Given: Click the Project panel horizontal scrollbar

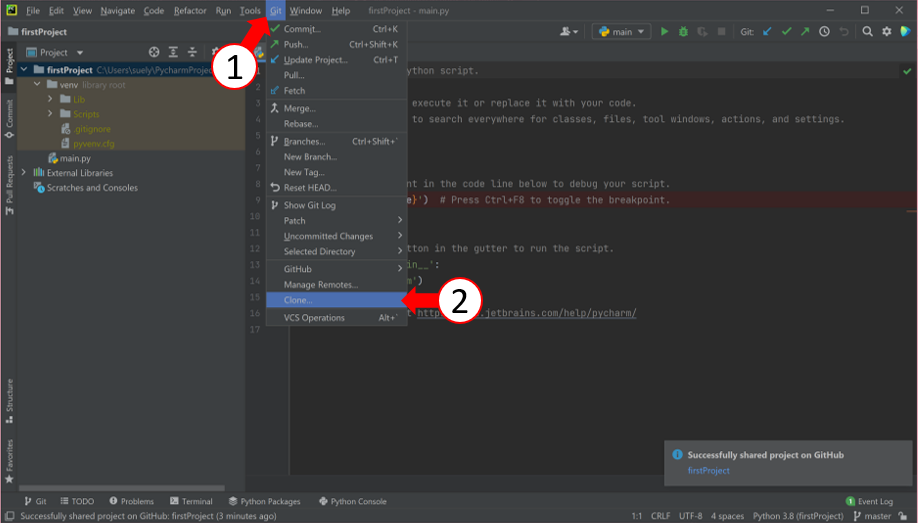Looking at the screenshot, I should (122, 487).
